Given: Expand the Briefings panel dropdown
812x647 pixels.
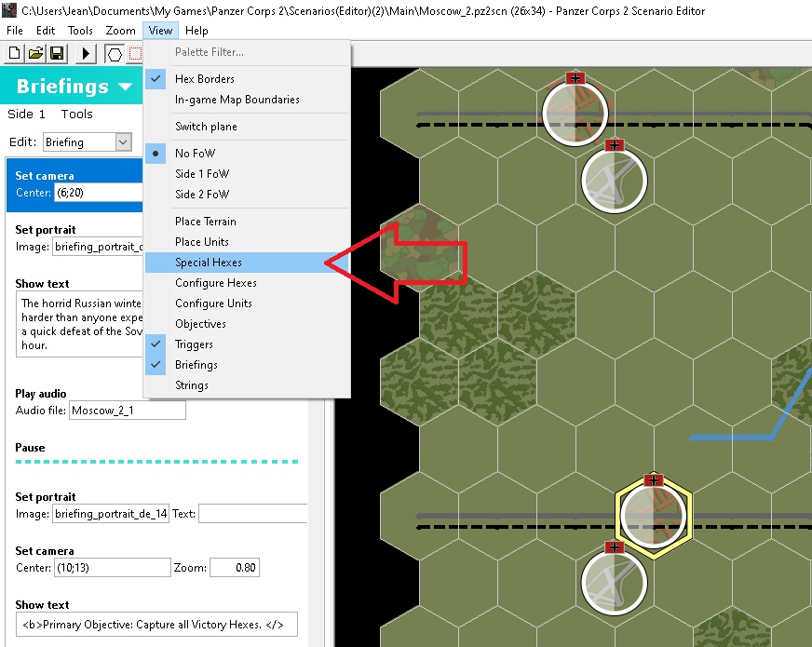Looking at the screenshot, I should pos(126,88).
